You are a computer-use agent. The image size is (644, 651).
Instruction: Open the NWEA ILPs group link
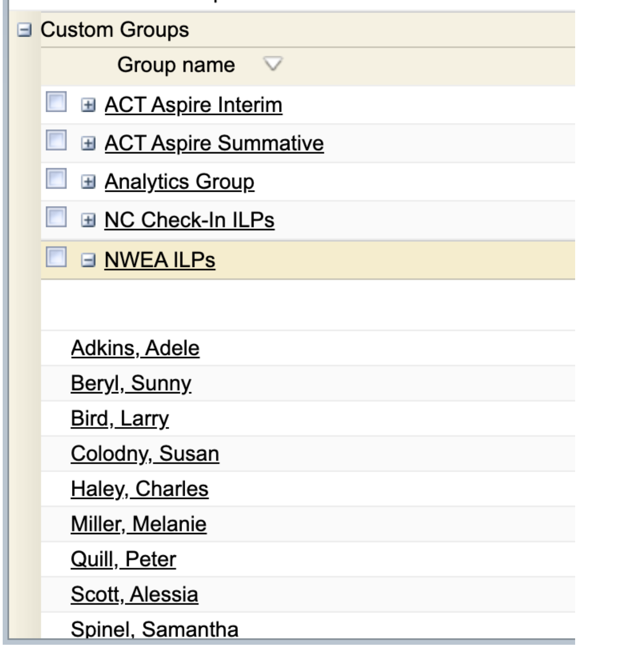click(x=160, y=260)
